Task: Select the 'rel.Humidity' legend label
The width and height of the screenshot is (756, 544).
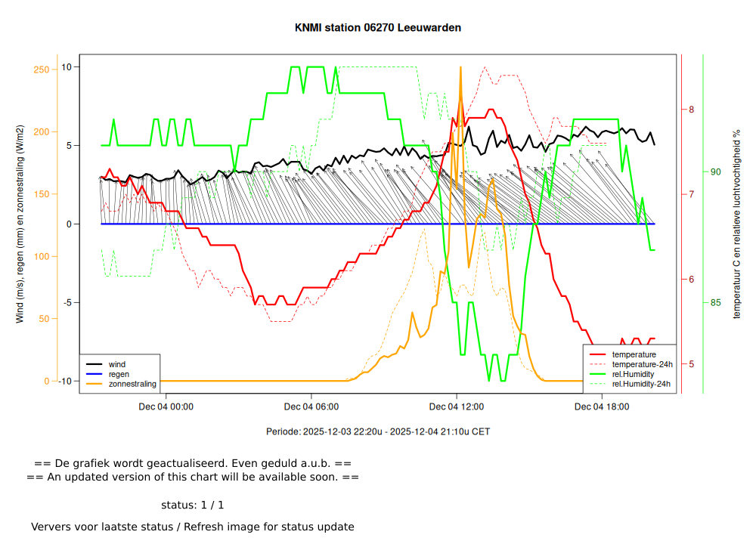Action: click(x=633, y=374)
